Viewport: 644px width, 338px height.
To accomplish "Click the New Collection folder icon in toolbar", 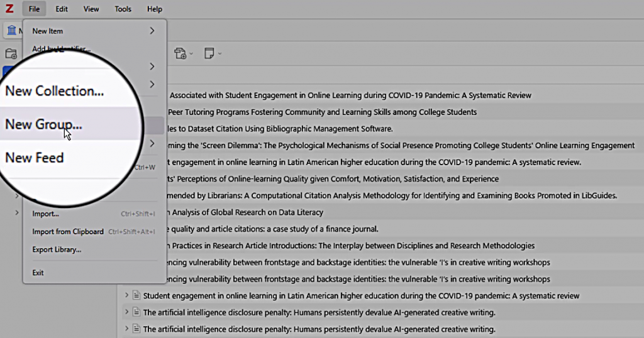I will point(11,54).
